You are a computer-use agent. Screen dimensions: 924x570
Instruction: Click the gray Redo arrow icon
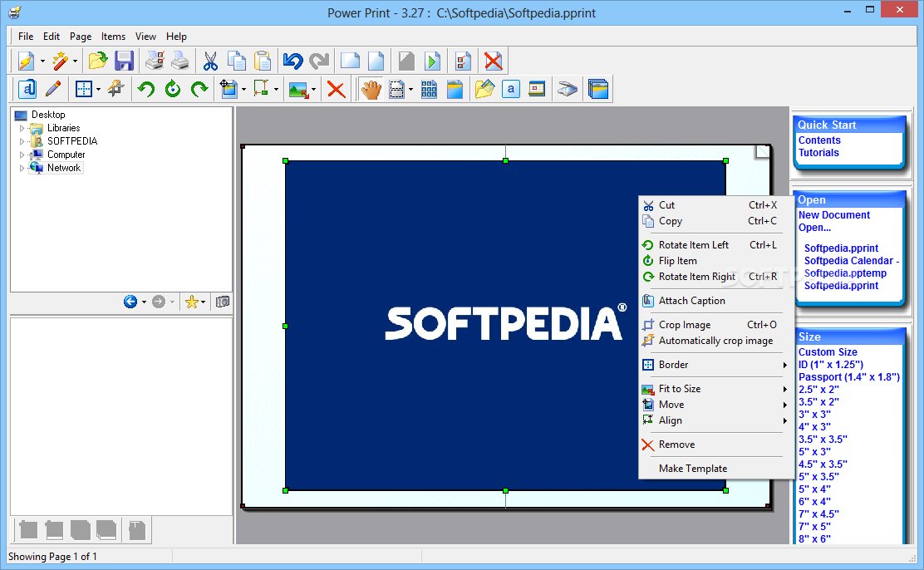tap(319, 61)
